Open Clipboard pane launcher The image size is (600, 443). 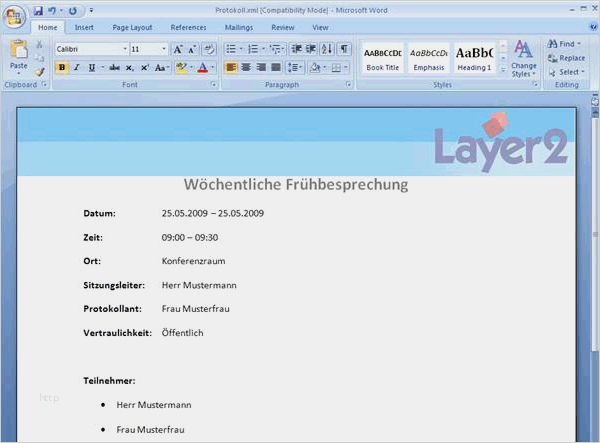click(x=45, y=85)
